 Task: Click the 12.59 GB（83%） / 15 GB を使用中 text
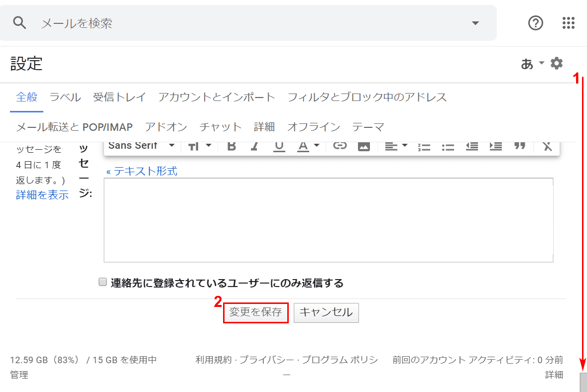click(x=83, y=360)
